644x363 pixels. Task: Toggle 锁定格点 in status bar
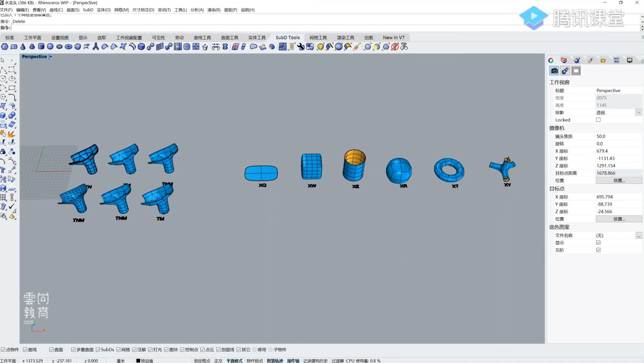(x=202, y=361)
